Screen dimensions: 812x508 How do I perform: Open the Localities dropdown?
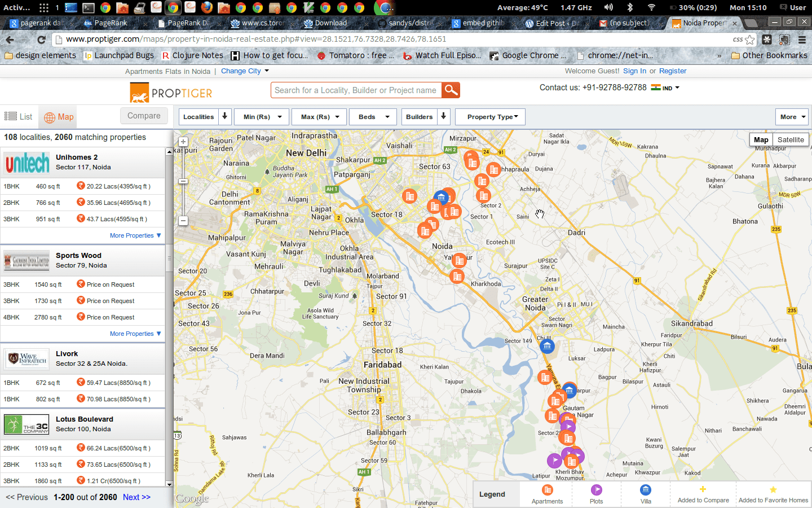(x=205, y=117)
